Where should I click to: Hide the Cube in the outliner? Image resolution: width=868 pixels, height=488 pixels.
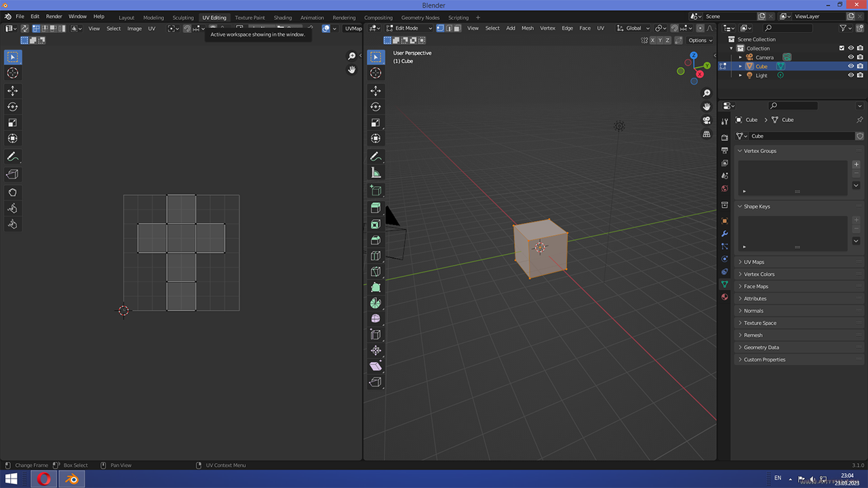[851, 66]
